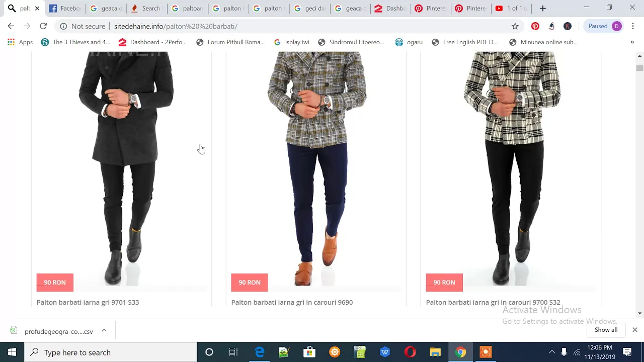
Task: Click the page scrollbar up arrow
Action: (639, 56)
